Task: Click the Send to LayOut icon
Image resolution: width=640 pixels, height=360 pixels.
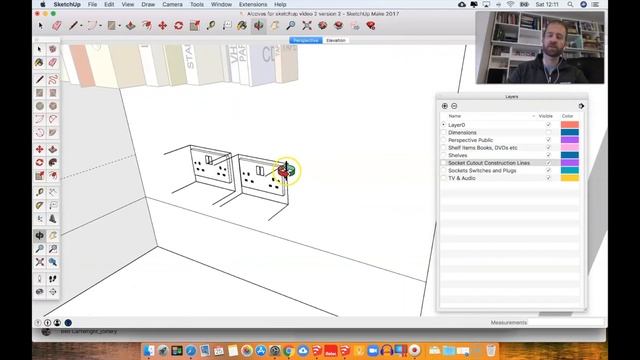Action: [355, 25]
